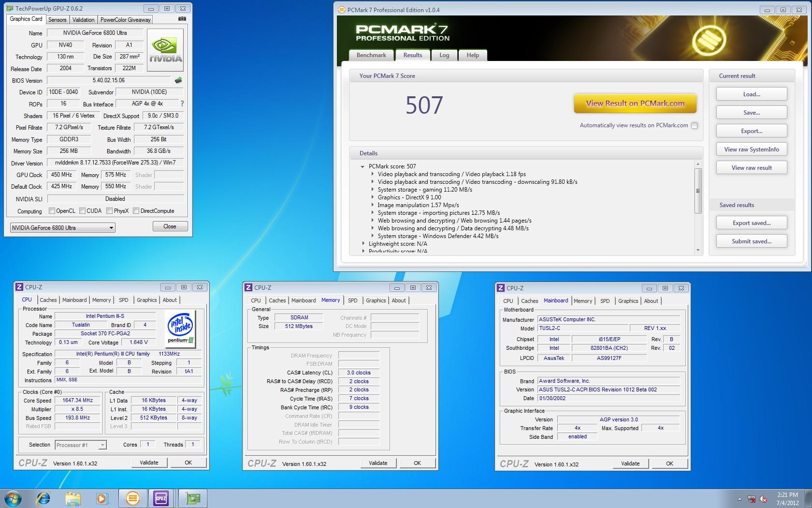Viewport: 812px width, 508px height.
Task: Open Graphics tab in CPU-Z Mainboard window
Action: tap(628, 301)
